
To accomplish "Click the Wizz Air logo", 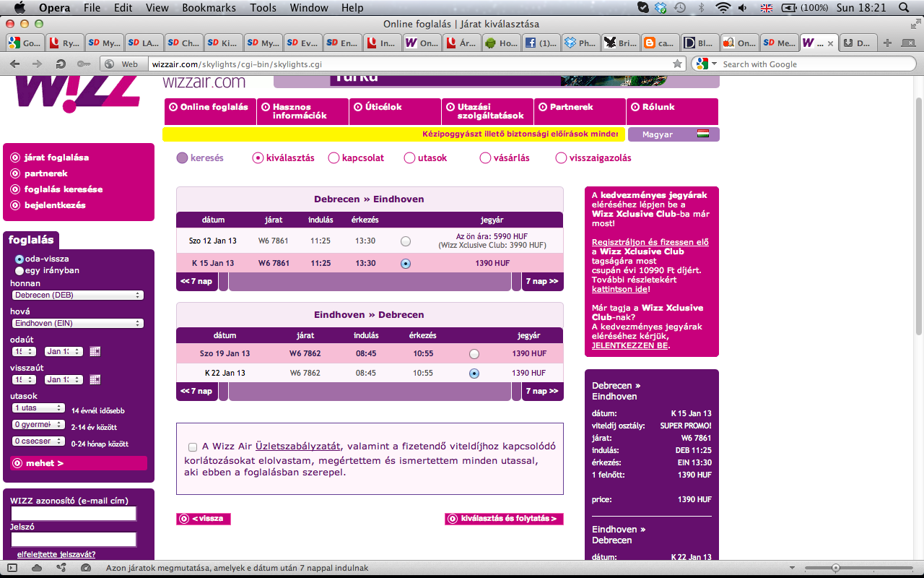I will click(x=77, y=94).
